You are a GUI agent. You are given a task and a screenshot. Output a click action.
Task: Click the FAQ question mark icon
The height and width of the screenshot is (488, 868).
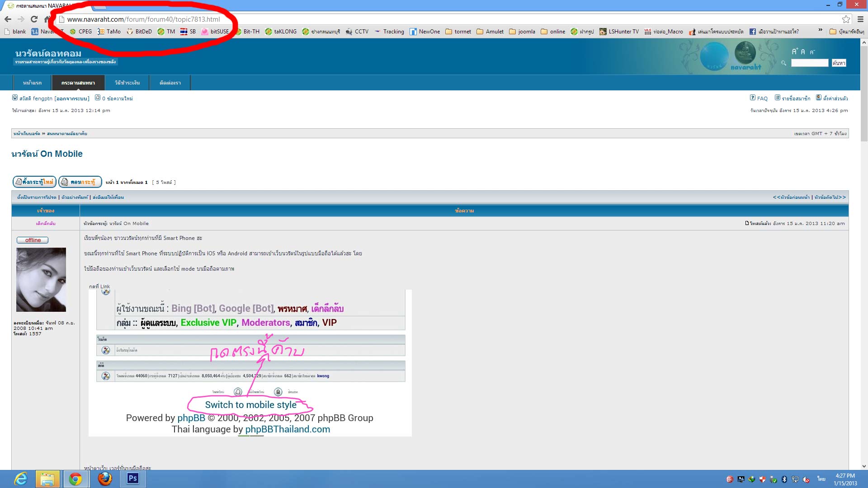[x=753, y=98]
